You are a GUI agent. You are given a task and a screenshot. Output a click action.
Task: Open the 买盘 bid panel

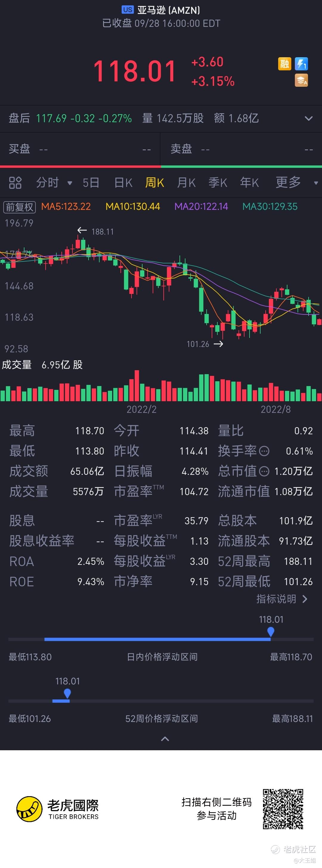[x=80, y=149]
